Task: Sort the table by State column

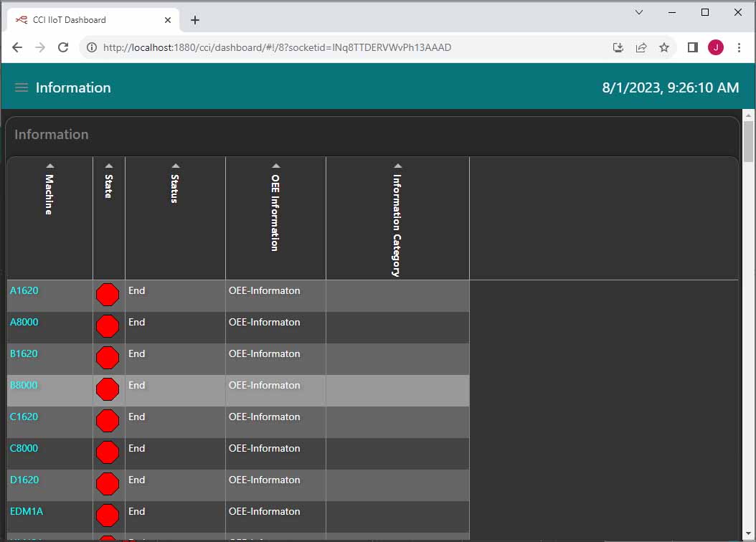Action: (x=109, y=166)
